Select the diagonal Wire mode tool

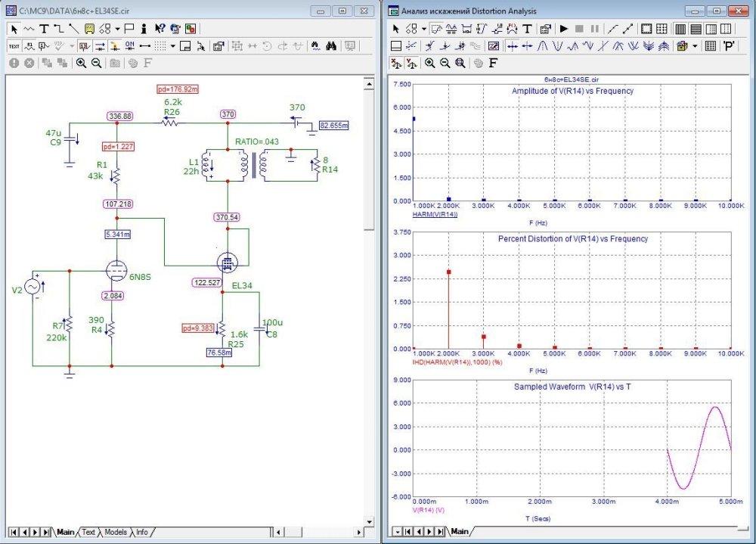click(x=74, y=29)
